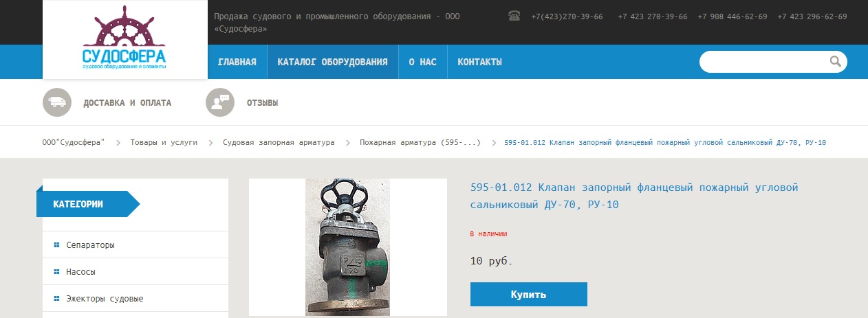This screenshot has width=868, height=318.
Task: Click the search input field
Action: coord(765,62)
